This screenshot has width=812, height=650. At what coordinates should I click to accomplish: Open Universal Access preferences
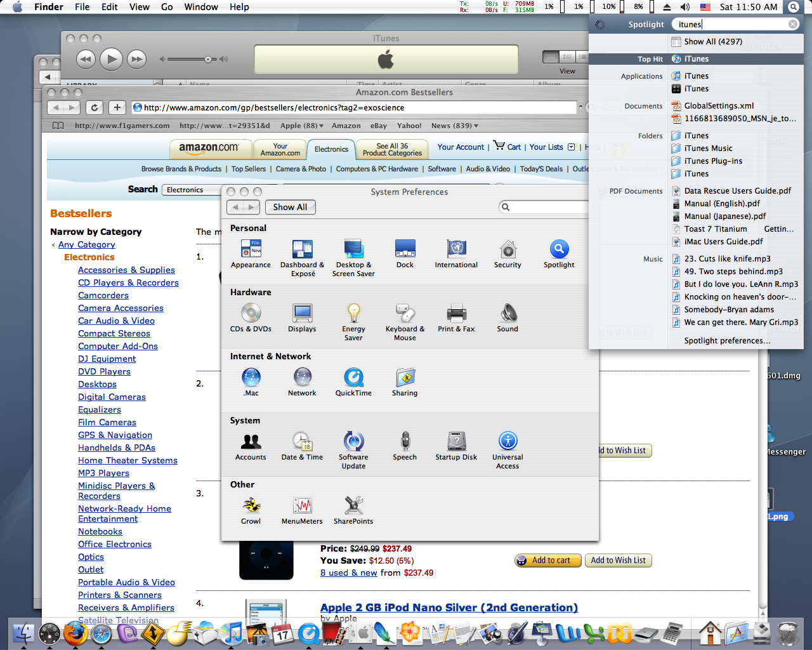(x=507, y=450)
